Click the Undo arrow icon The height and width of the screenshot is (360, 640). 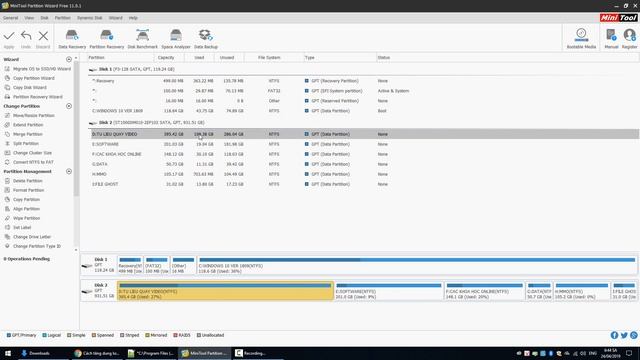point(26,36)
